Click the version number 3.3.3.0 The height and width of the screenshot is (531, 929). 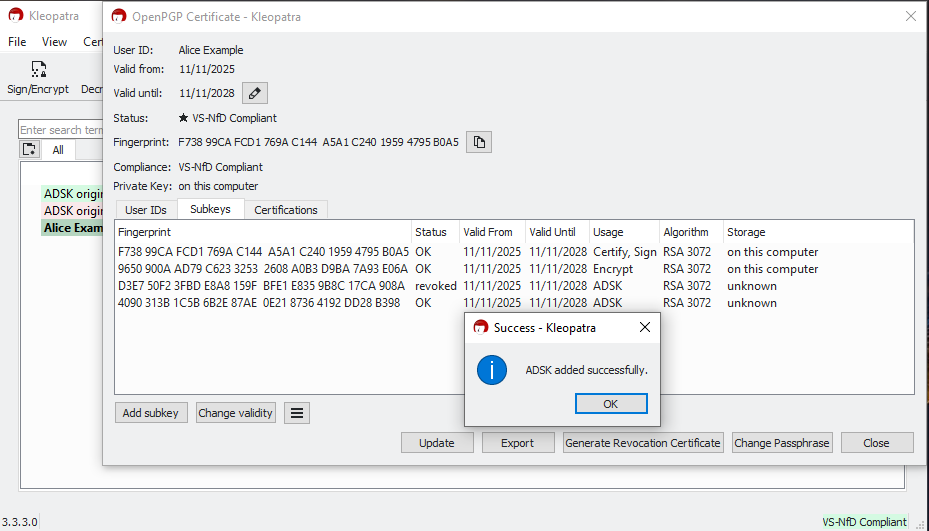click(x=20, y=522)
